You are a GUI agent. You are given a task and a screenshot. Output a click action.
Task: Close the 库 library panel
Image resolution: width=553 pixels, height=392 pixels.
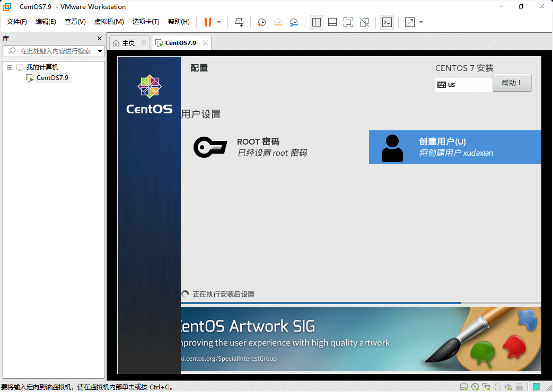(100, 39)
